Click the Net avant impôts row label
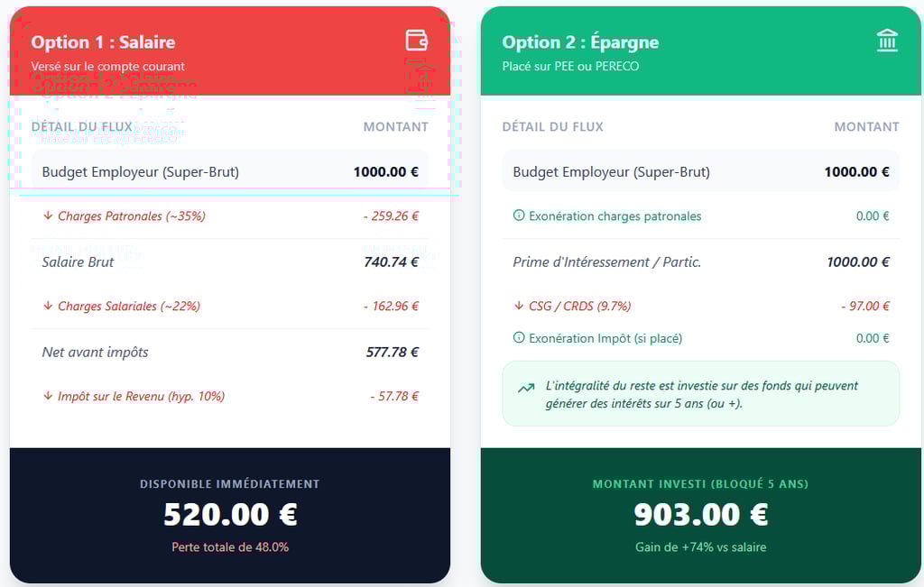 coord(95,353)
